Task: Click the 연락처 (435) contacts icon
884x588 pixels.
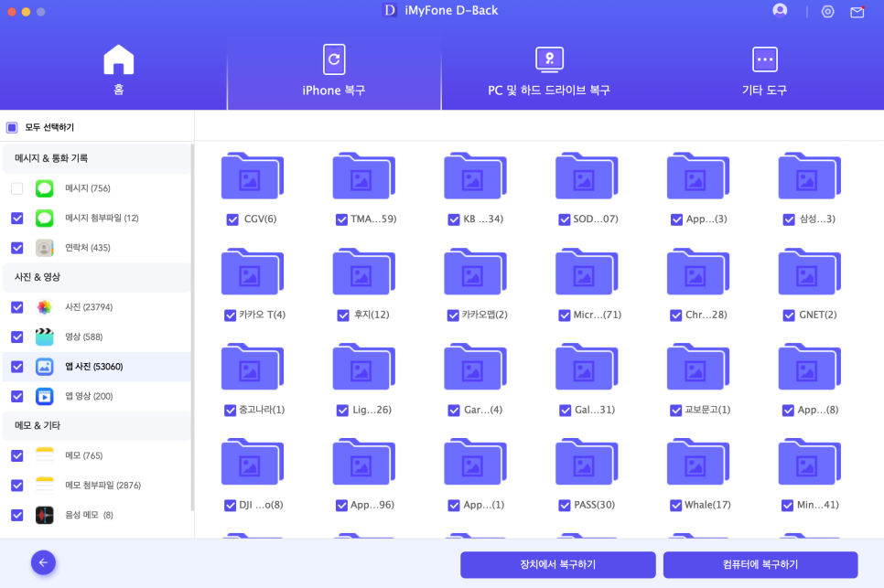Action: pyautogui.click(x=45, y=248)
